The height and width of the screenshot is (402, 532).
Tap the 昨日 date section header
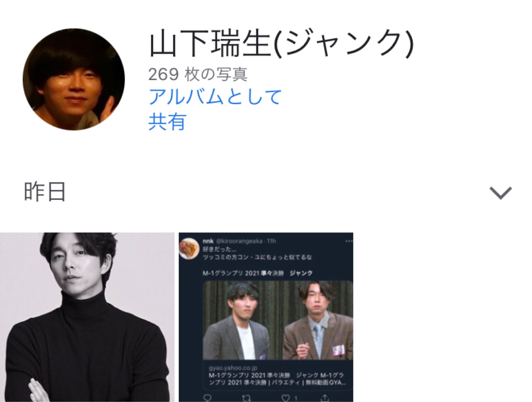pos(45,192)
